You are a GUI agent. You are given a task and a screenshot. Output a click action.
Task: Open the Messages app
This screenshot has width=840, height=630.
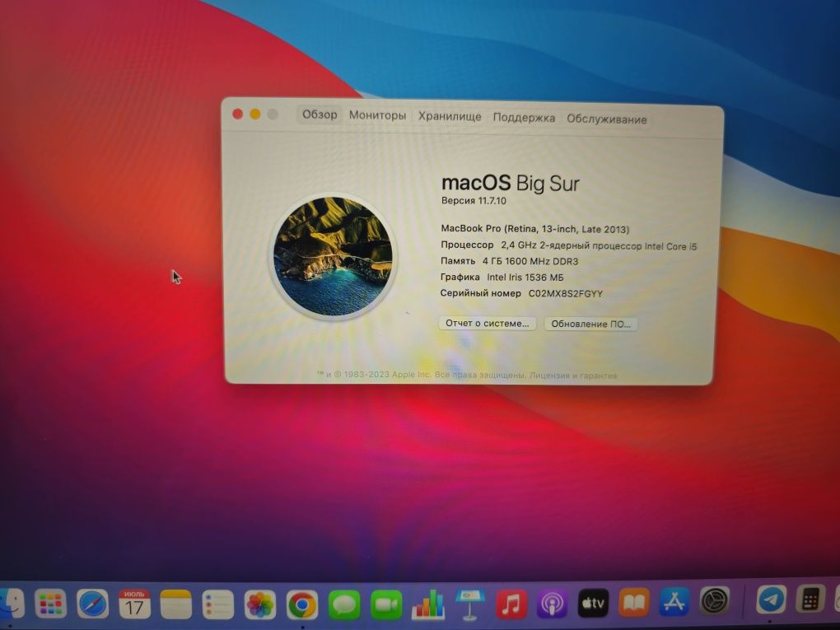344,604
